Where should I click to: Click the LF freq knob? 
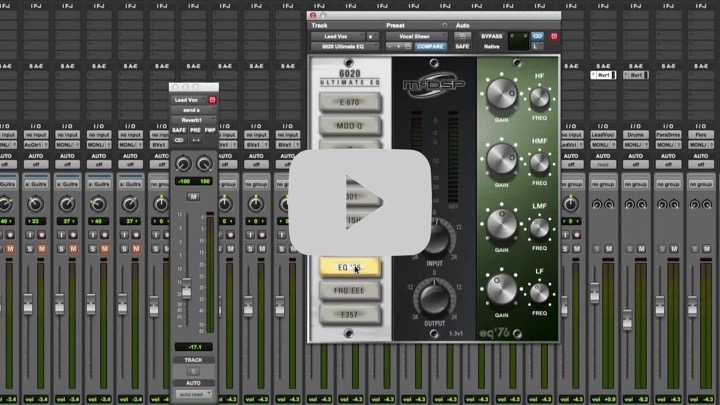point(540,293)
